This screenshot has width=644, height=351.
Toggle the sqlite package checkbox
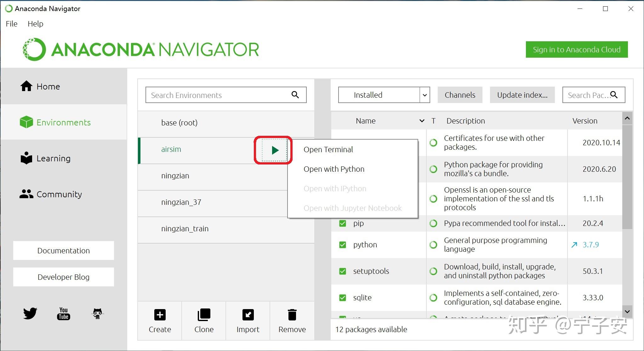point(343,298)
